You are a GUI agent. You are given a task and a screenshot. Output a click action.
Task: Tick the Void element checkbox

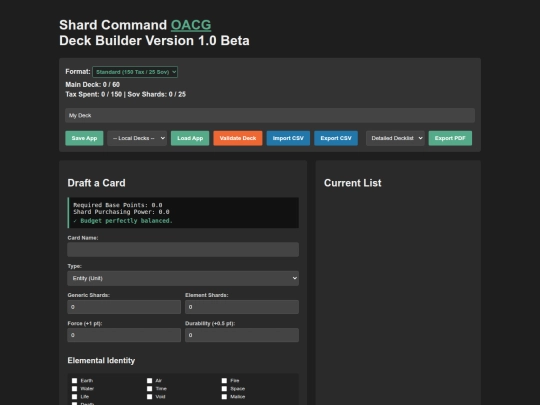[149, 397]
